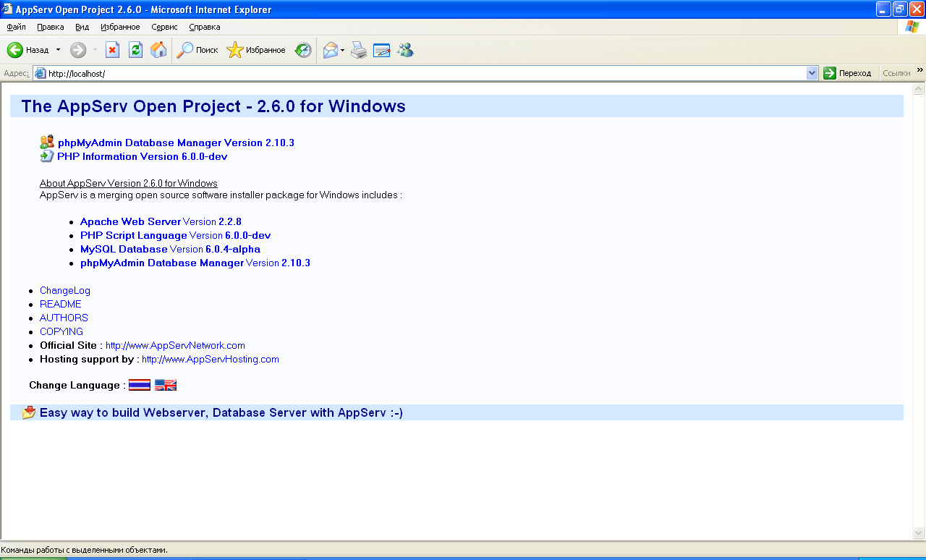Expand the Mail icon dropdown arrow

tap(343, 50)
